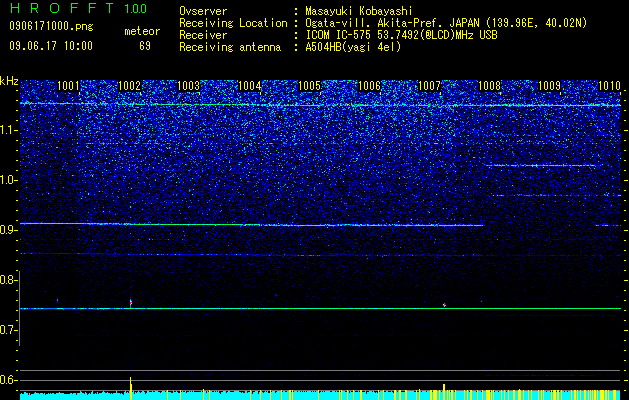Click the 1007 time marker label
The width and height of the screenshot is (629, 400).
pos(429,85)
